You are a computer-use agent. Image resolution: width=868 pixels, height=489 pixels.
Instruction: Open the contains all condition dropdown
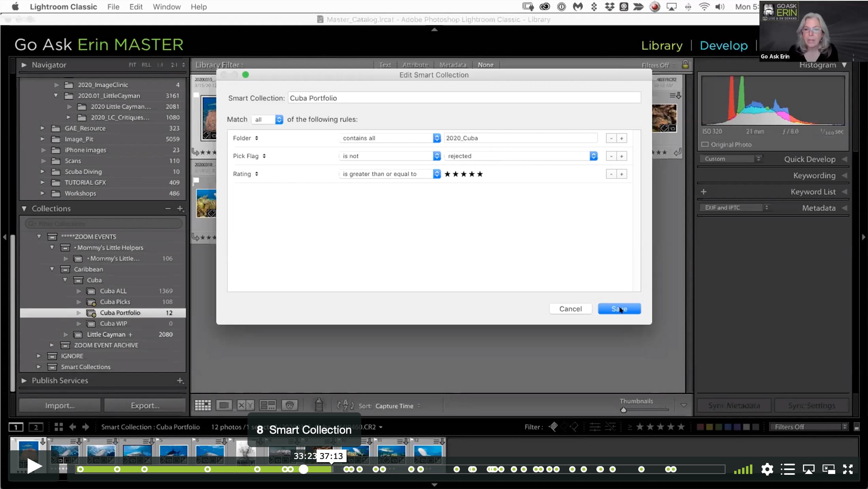point(390,138)
